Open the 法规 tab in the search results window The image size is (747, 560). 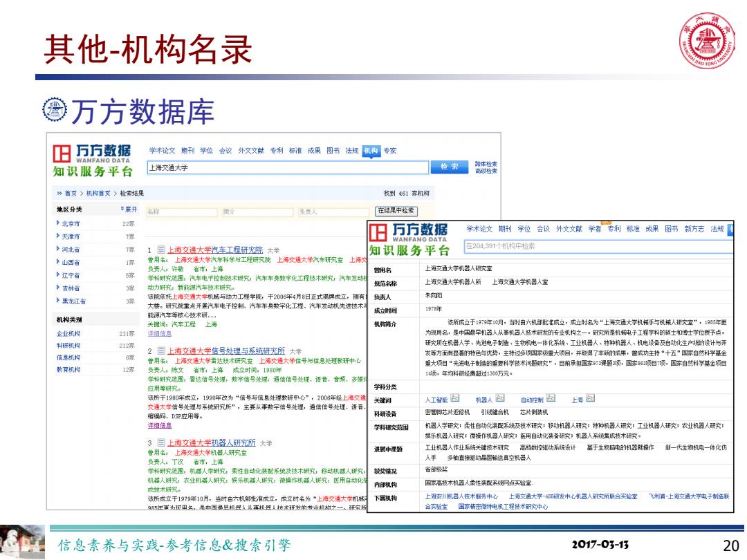coord(352,151)
